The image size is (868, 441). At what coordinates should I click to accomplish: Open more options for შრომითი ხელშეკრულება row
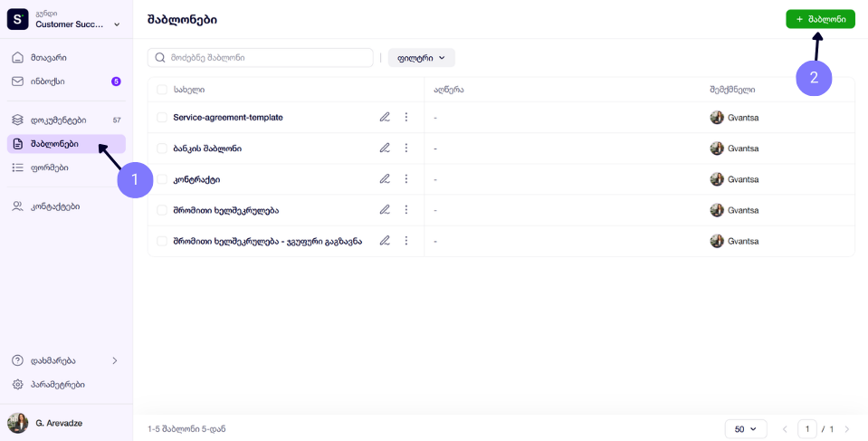[406, 210]
